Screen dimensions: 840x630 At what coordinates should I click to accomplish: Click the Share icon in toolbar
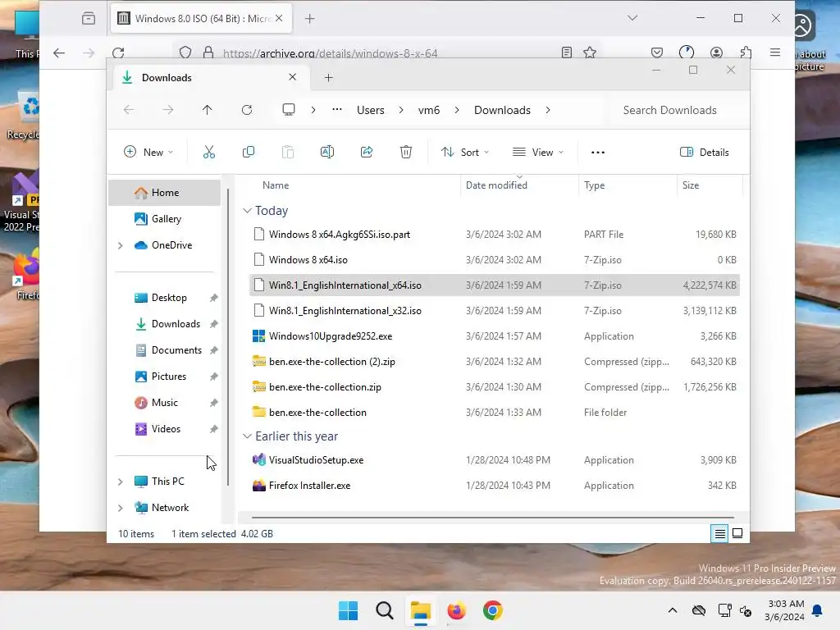[367, 152]
